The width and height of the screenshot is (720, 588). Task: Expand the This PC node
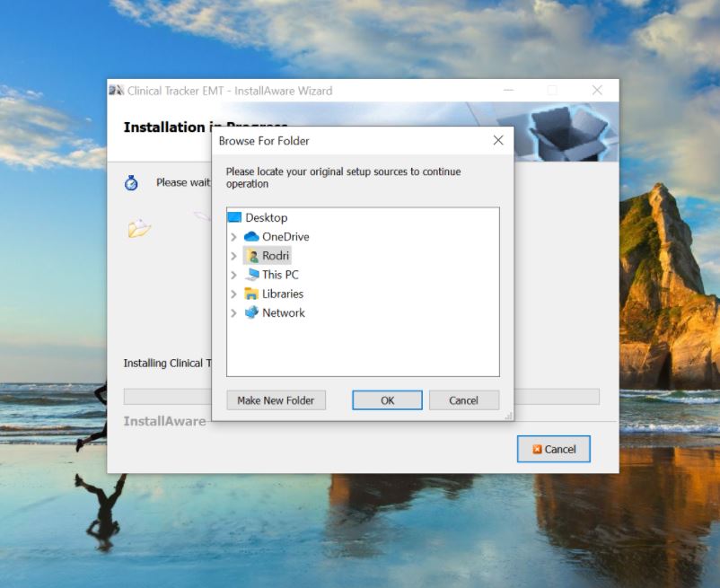click(233, 275)
